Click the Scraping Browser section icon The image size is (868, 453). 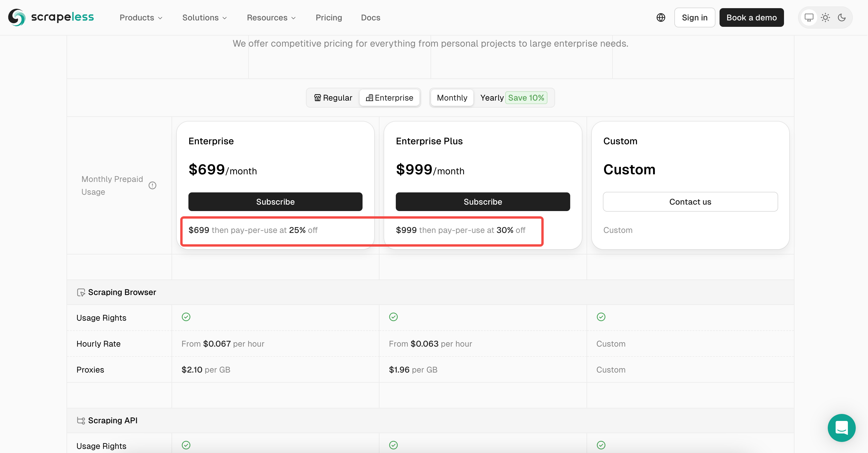click(x=80, y=292)
